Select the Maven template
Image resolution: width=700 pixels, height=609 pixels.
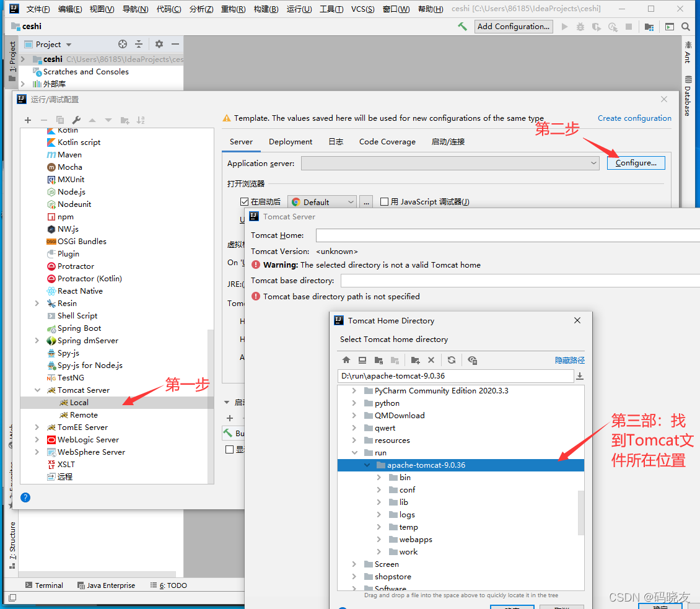coord(69,154)
